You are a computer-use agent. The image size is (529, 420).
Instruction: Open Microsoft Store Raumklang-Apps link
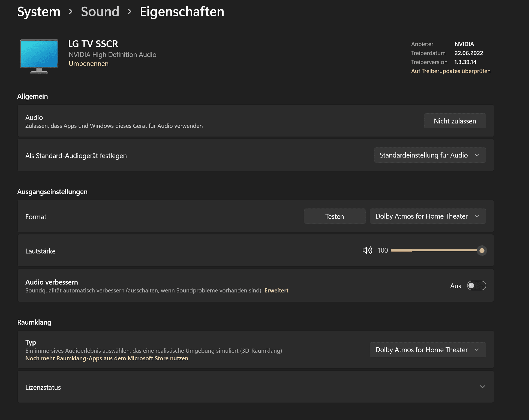pos(107,358)
